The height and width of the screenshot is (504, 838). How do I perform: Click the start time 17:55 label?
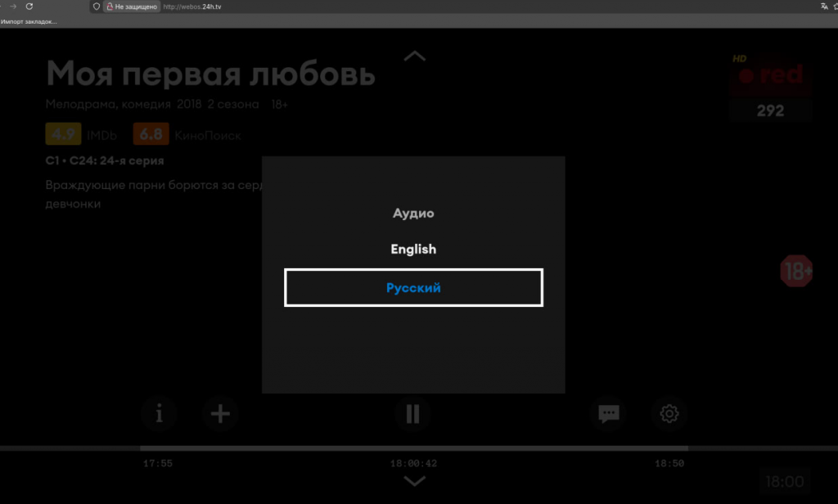158,463
